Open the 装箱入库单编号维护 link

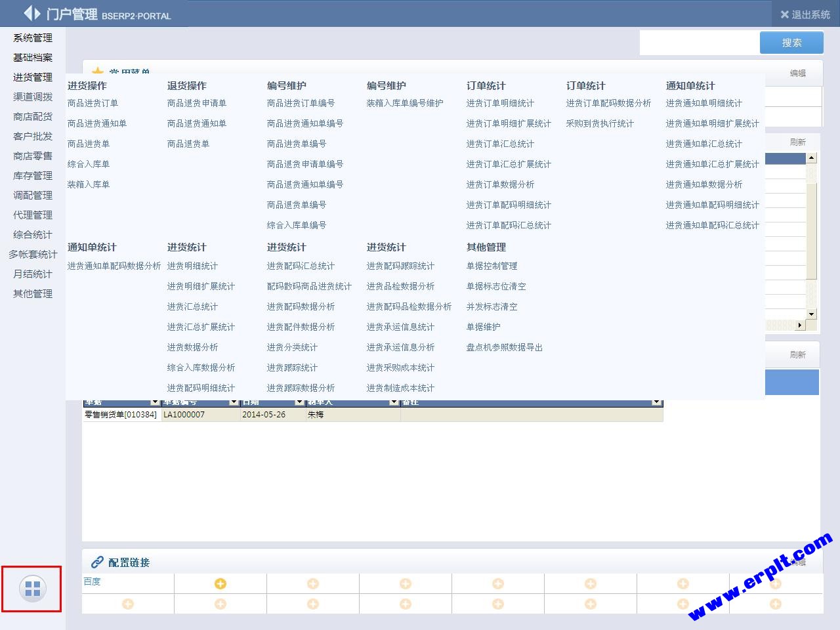pos(405,103)
